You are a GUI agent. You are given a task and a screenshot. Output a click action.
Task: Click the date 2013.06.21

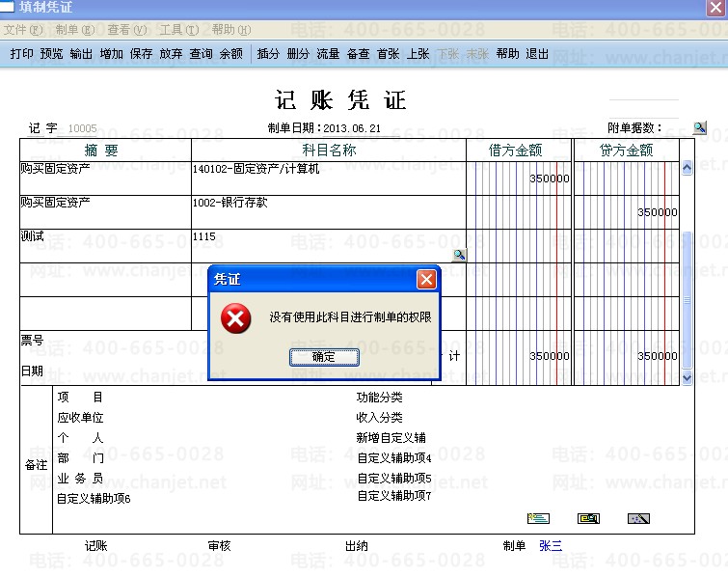(352, 128)
